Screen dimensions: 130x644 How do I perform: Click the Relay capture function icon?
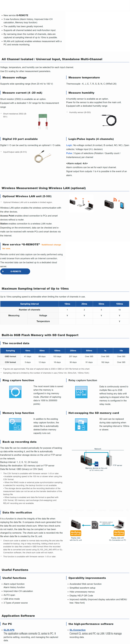coord(81,392)
